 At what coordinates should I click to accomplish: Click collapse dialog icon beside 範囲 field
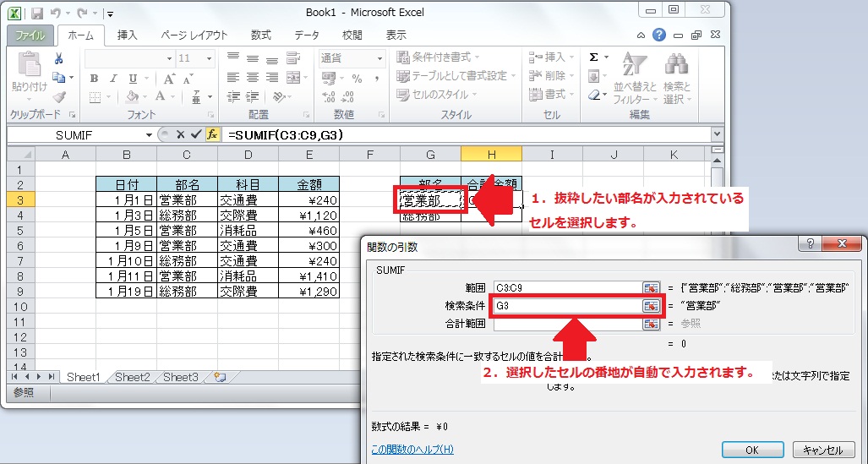[652, 288]
